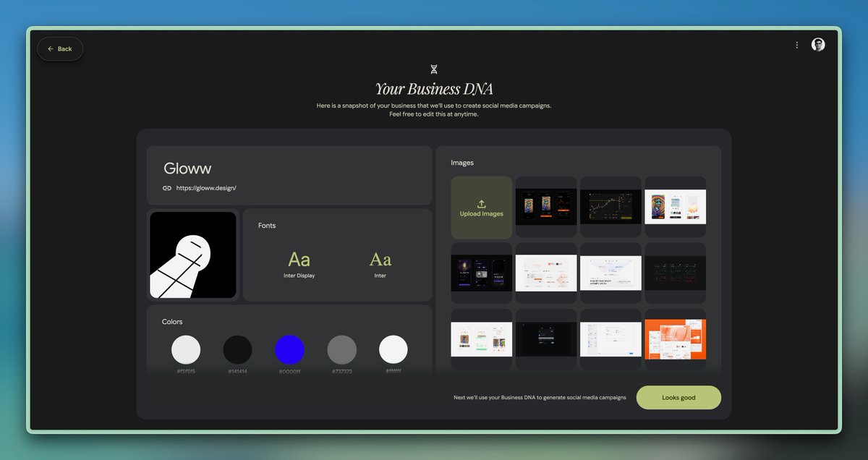Click the Gloww logo image
This screenshot has width=868, height=460.
[193, 255]
